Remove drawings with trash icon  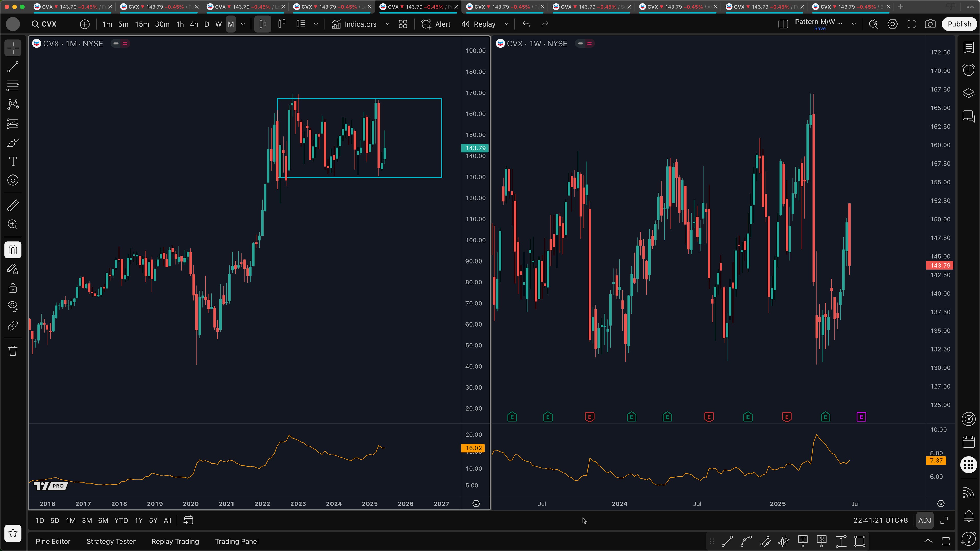13,350
